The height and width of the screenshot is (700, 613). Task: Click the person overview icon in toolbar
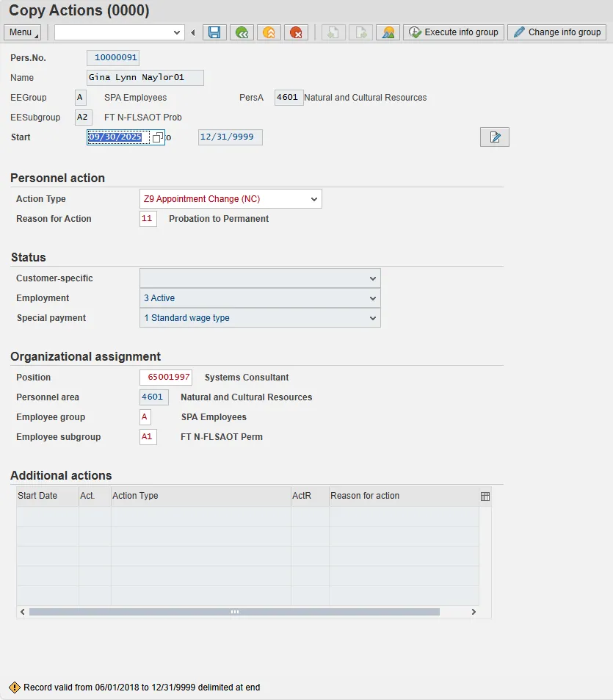388,32
